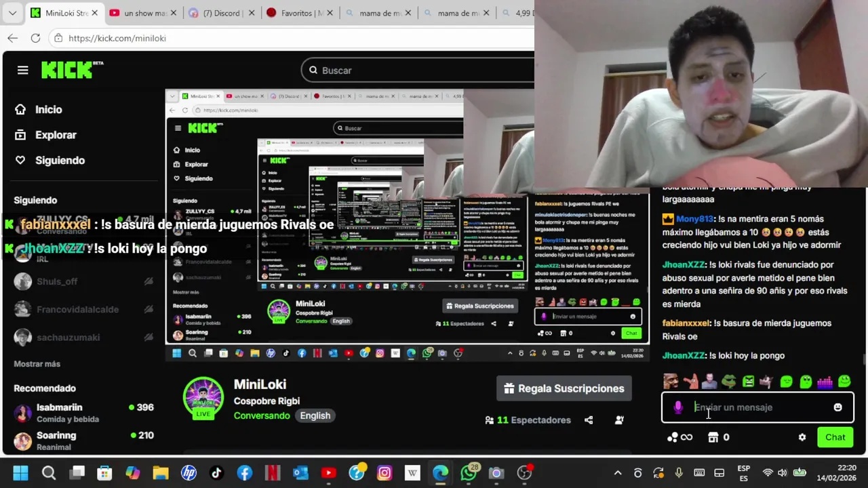Click the offline icon beside Shuls_off
The image size is (868, 488).
149,281
